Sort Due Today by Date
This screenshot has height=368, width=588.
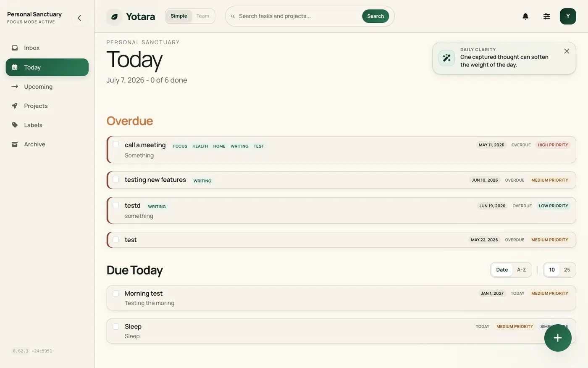point(502,270)
